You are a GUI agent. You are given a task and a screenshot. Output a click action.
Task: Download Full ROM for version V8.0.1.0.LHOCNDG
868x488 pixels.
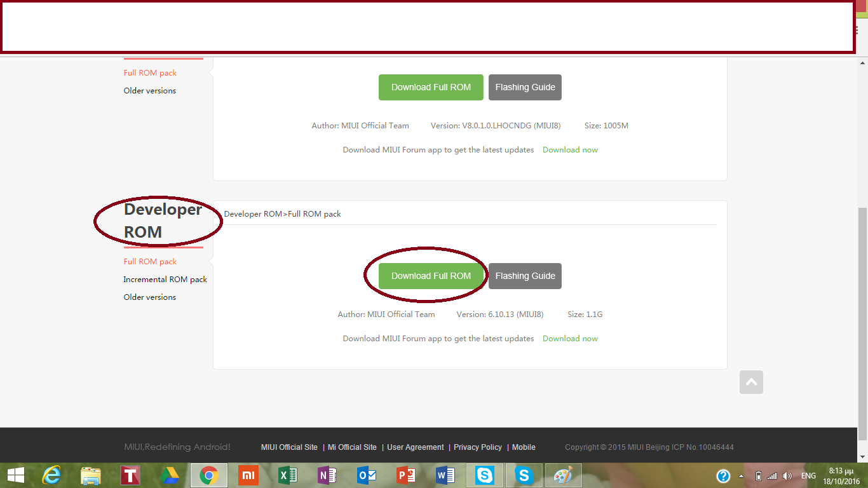[431, 87]
